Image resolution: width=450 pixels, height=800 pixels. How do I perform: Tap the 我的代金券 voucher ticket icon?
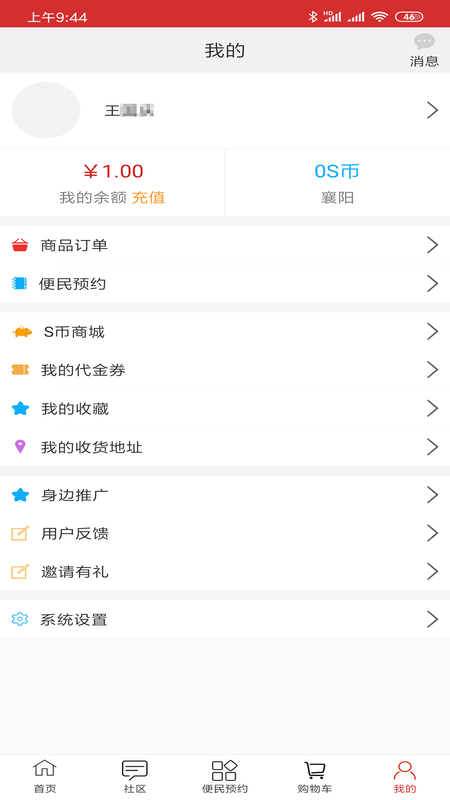pyautogui.click(x=20, y=370)
